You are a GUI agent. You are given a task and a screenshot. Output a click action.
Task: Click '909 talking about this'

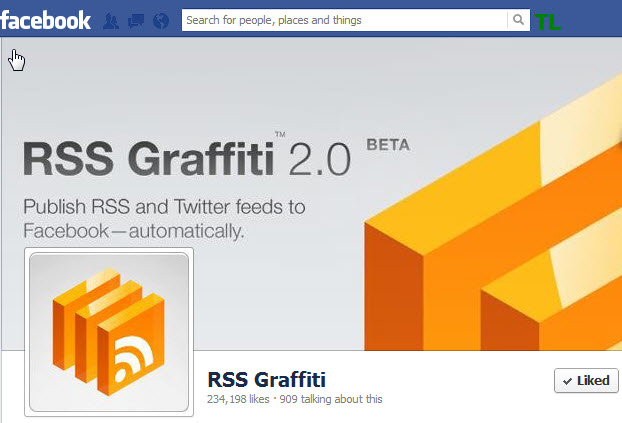[331, 399]
